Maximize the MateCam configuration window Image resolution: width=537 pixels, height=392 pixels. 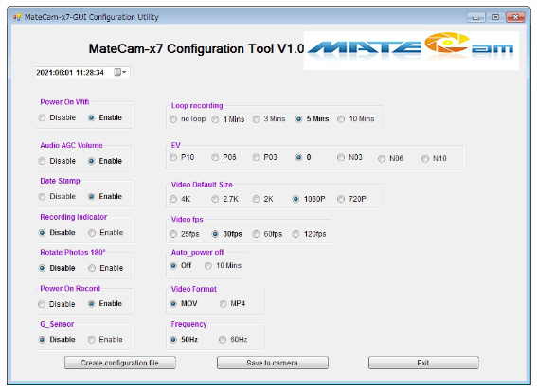tap(495, 17)
